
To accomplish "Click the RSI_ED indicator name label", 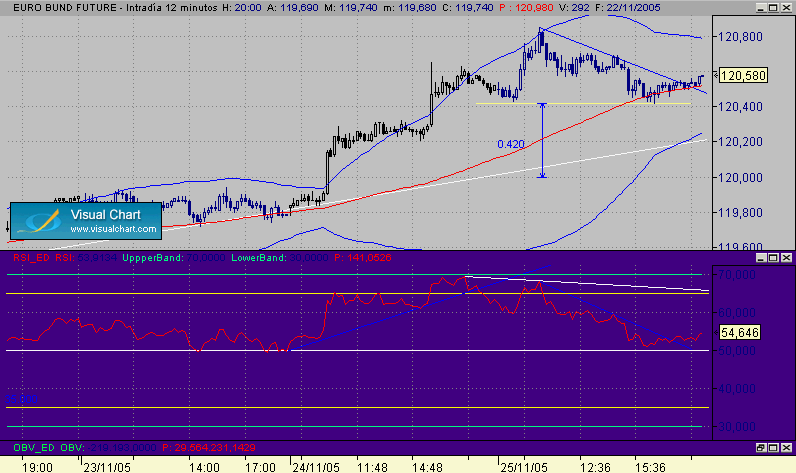I will click(x=31, y=258).
